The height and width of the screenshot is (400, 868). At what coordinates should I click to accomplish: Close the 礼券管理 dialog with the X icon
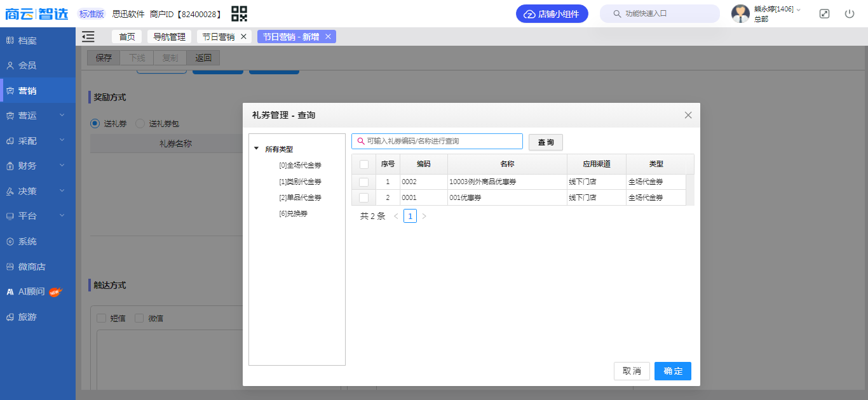click(x=688, y=115)
